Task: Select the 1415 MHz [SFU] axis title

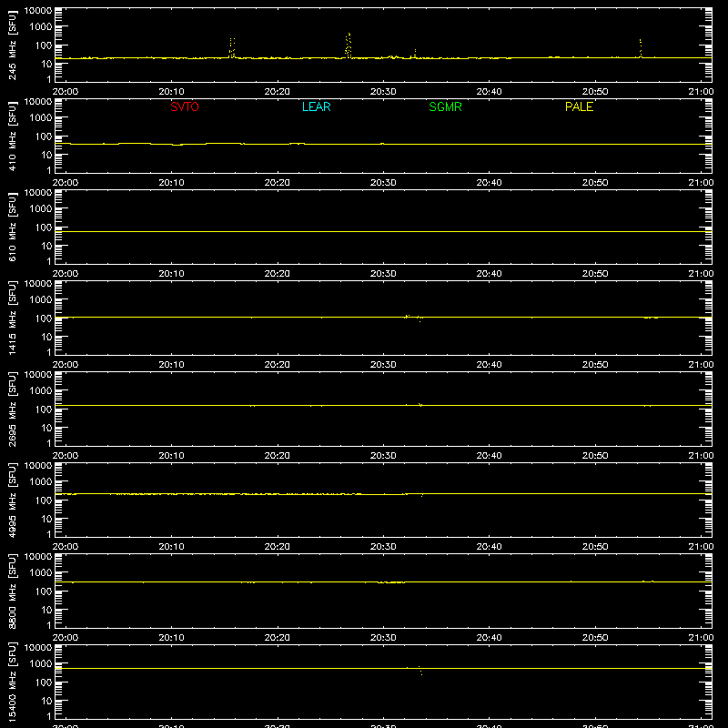Action: coord(12,318)
